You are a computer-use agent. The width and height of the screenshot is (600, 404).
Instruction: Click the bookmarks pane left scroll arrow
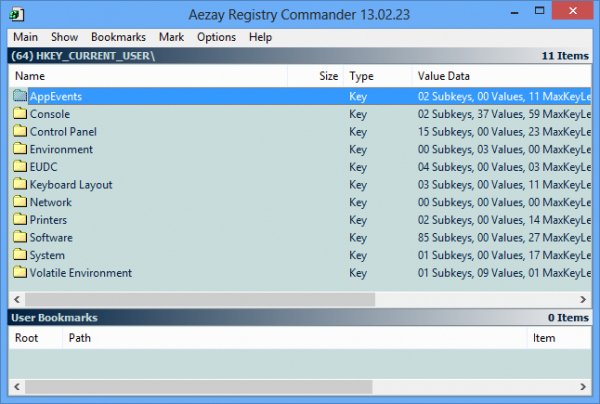pyautogui.click(x=17, y=386)
